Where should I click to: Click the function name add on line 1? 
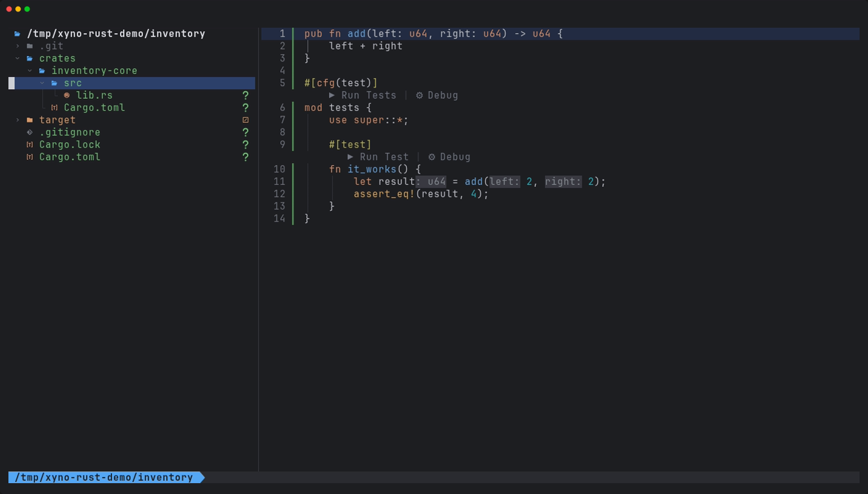pyautogui.click(x=357, y=34)
